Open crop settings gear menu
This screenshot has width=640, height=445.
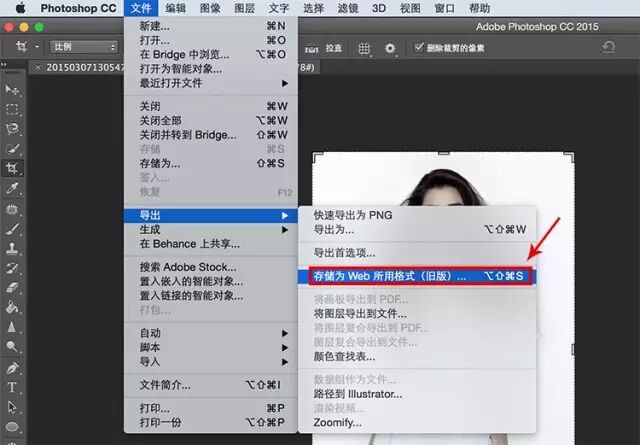(x=390, y=49)
